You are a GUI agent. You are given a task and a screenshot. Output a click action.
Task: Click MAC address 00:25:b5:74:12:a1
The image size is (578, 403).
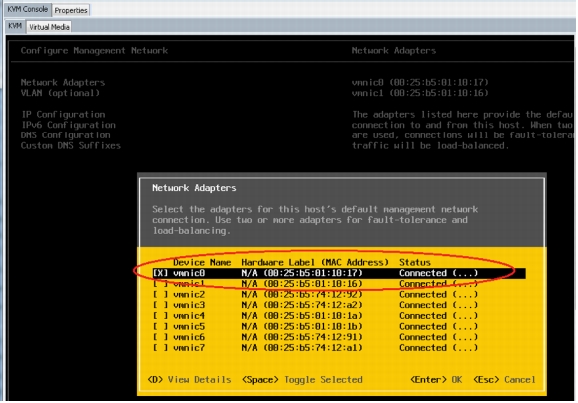[x=313, y=348]
